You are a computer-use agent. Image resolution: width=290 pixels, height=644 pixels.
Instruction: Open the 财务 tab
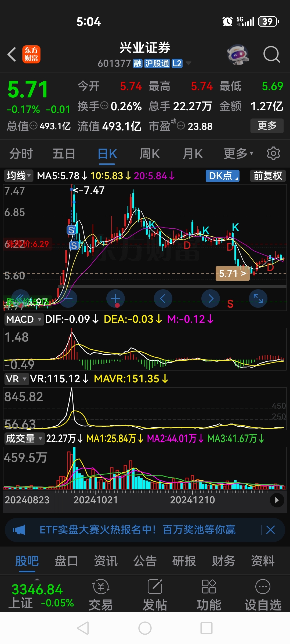point(224,561)
